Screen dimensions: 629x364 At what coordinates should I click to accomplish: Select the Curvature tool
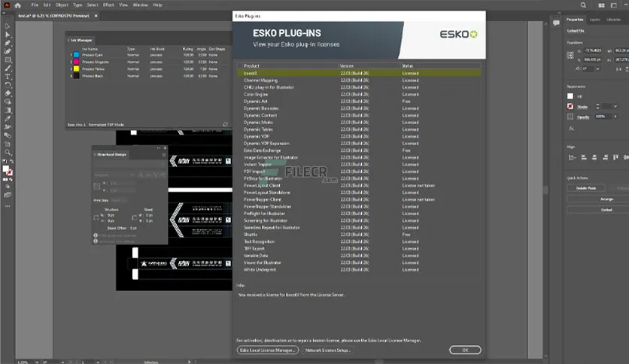[x=8, y=51]
